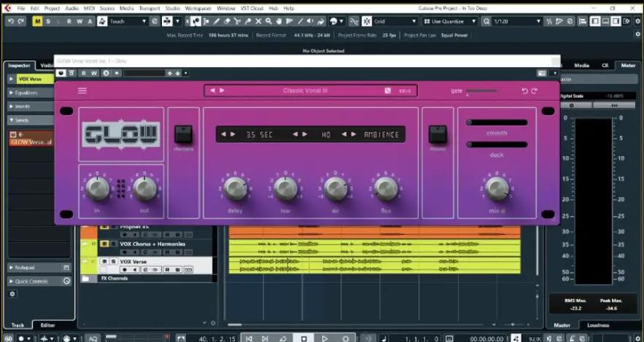Select the Range Selection tool
Screen dimensions: 644x342
pos(206,21)
